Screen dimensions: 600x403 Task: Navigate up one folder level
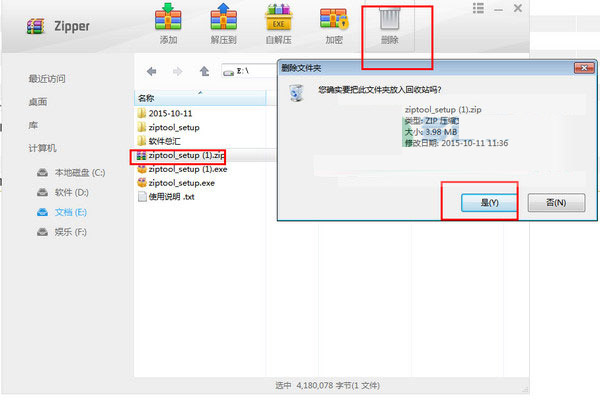coord(204,71)
